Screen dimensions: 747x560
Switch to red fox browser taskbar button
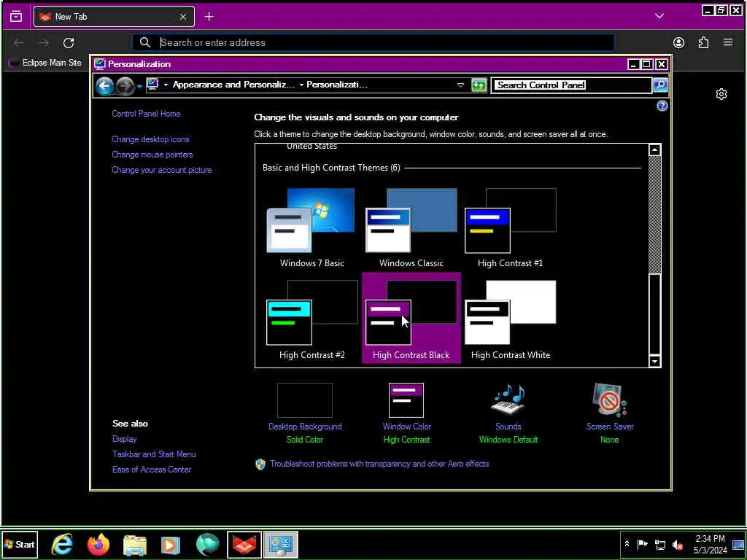[244, 544]
